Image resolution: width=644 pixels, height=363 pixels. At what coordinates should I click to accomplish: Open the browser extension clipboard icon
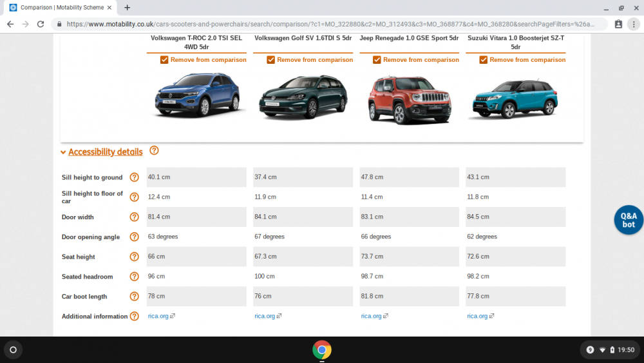pos(618,25)
